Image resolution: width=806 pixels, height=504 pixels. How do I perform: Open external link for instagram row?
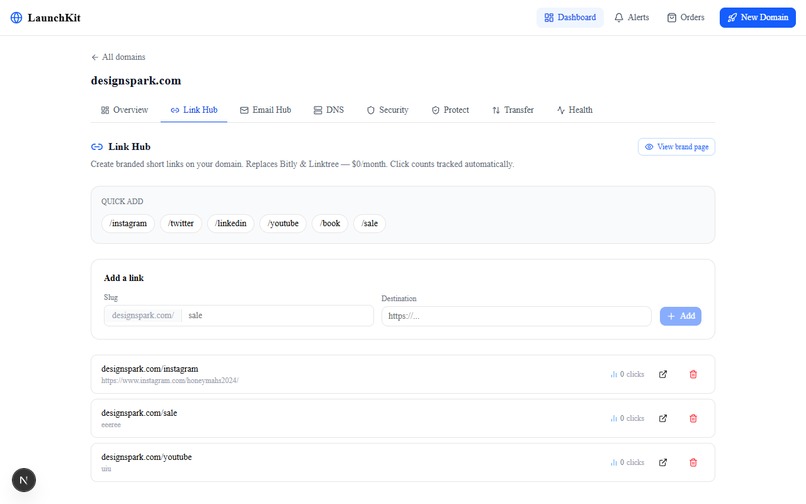click(663, 374)
